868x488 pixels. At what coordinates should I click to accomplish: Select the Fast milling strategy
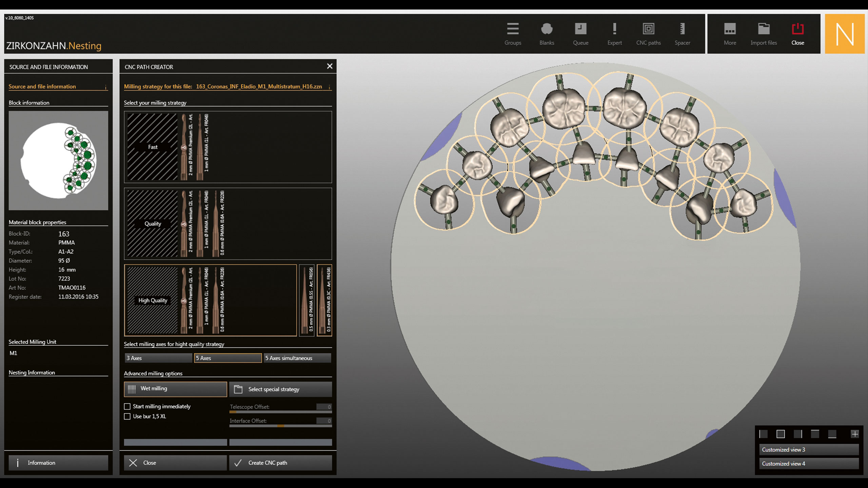click(152, 147)
